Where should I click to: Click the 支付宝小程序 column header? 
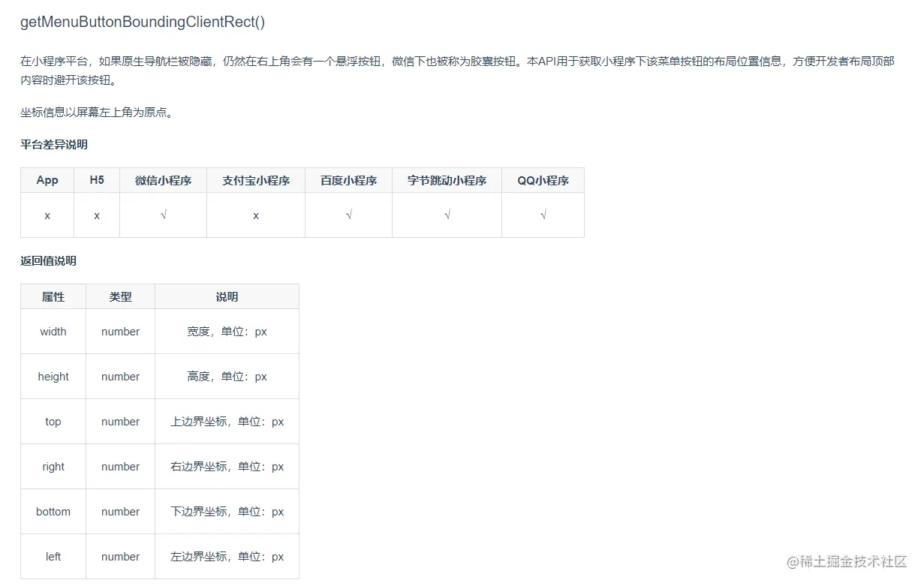coord(256,180)
